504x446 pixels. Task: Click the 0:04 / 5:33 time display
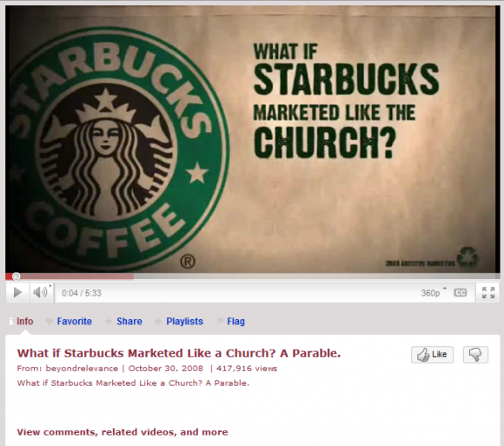tap(82, 293)
